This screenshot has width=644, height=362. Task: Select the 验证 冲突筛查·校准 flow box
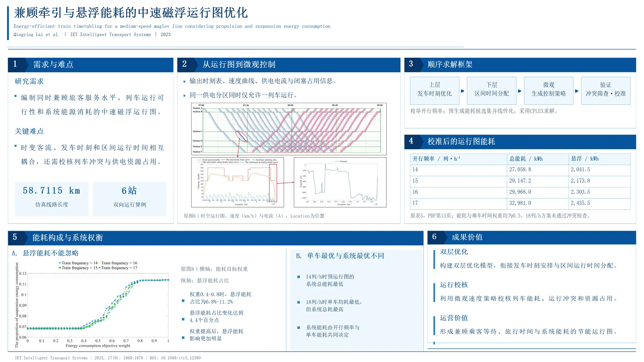coord(606,90)
